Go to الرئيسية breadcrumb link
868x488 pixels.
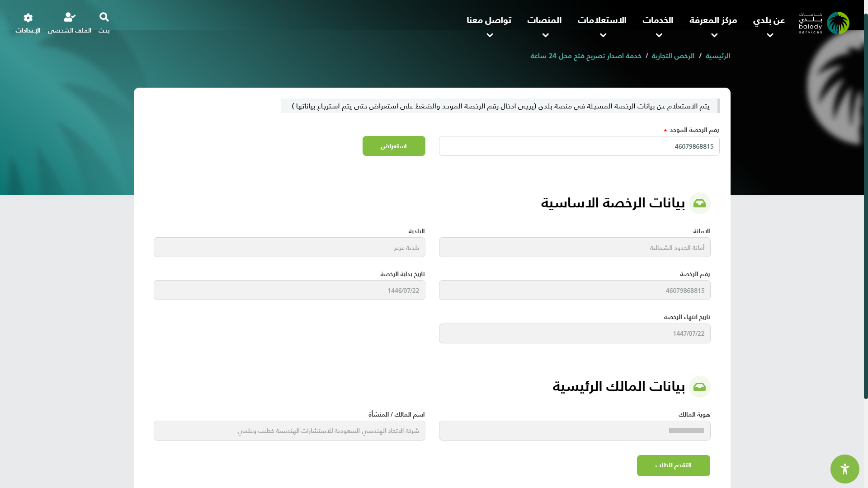coord(717,56)
